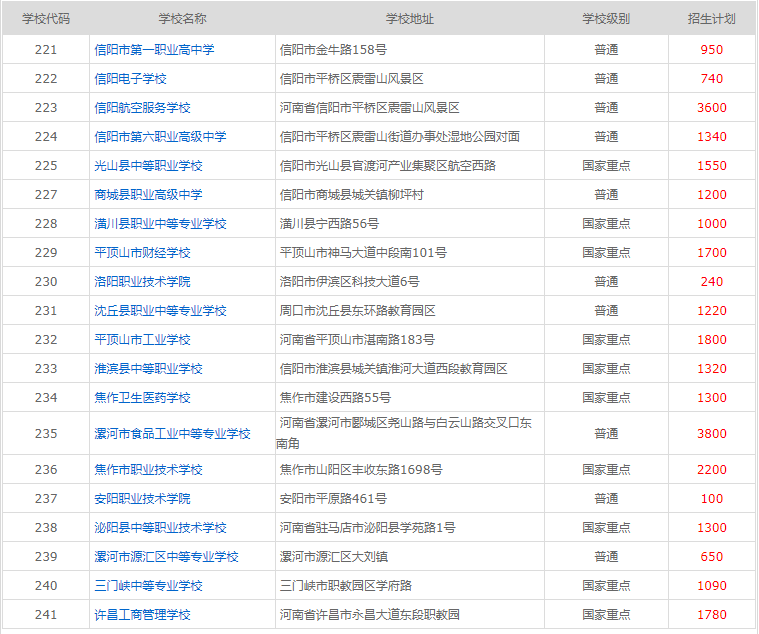Visit the 洛阳职业技术学院 link
The image size is (759, 634).
(x=142, y=281)
